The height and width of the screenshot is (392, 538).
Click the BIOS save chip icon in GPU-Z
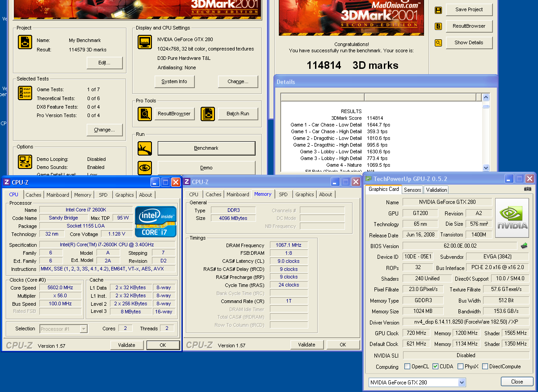point(524,245)
